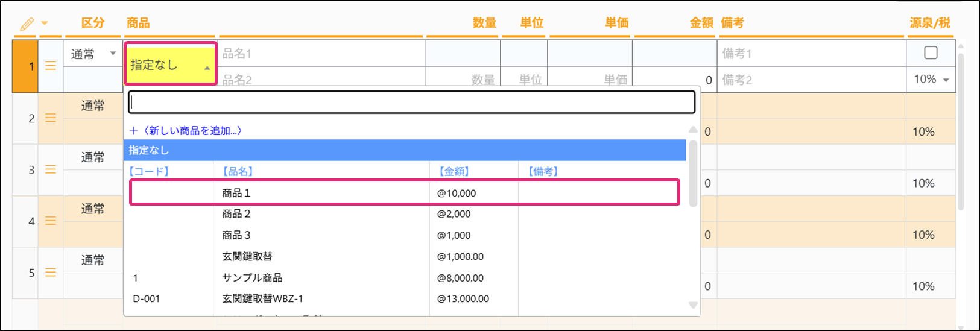Click the row 4 hamburger handle icon

click(51, 221)
